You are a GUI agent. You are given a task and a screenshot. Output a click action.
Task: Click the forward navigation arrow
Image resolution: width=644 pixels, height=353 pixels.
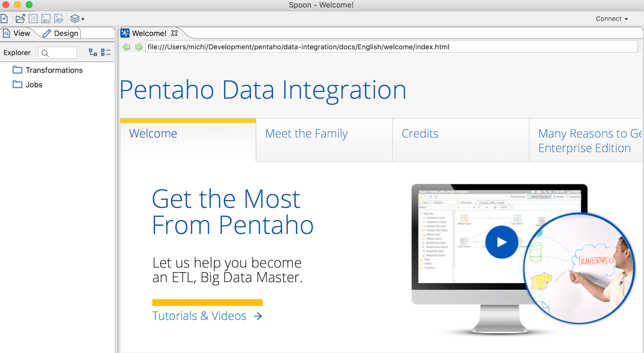139,47
